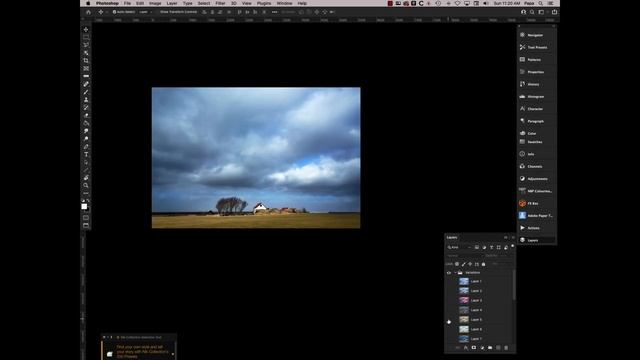Viewport: 640px width, 360px height.
Task: Open the Window menu
Action: pos(284,3)
